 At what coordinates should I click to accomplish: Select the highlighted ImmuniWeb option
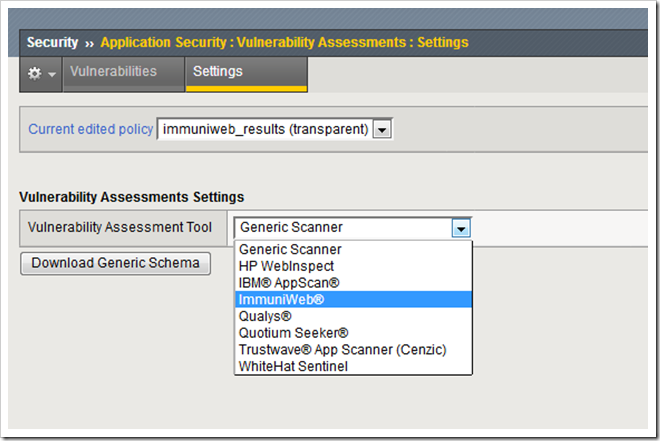tap(281, 299)
